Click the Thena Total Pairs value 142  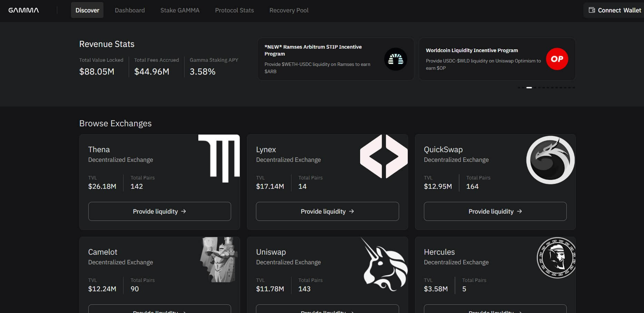click(x=137, y=186)
